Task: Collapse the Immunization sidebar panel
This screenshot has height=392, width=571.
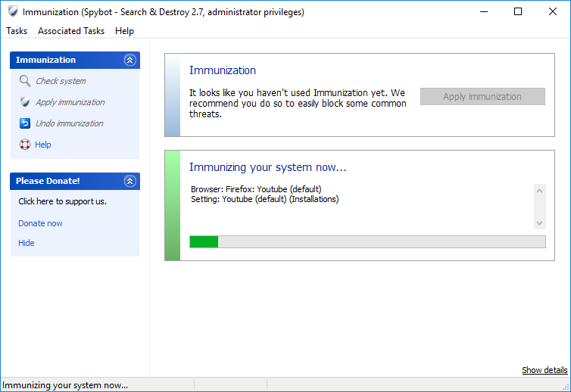Action: tap(129, 60)
